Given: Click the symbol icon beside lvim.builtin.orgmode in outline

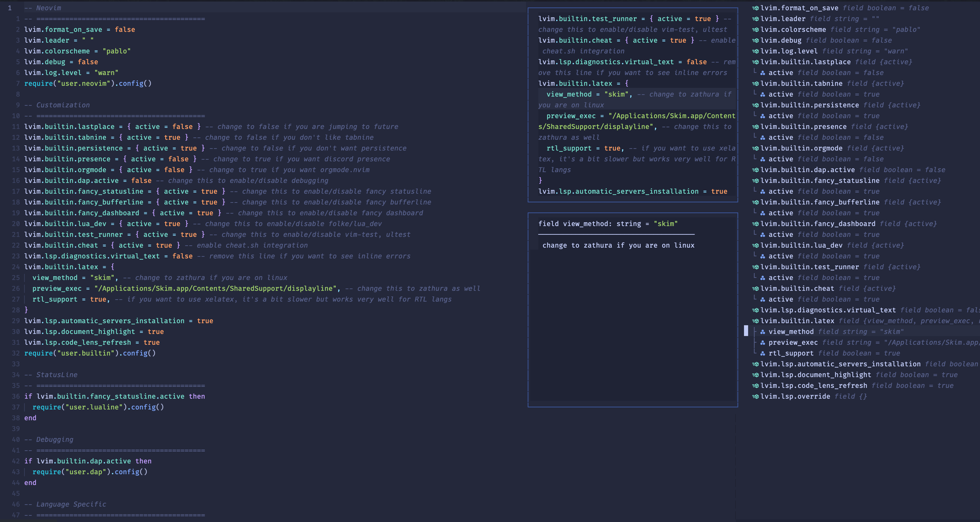Looking at the screenshot, I should (755, 148).
